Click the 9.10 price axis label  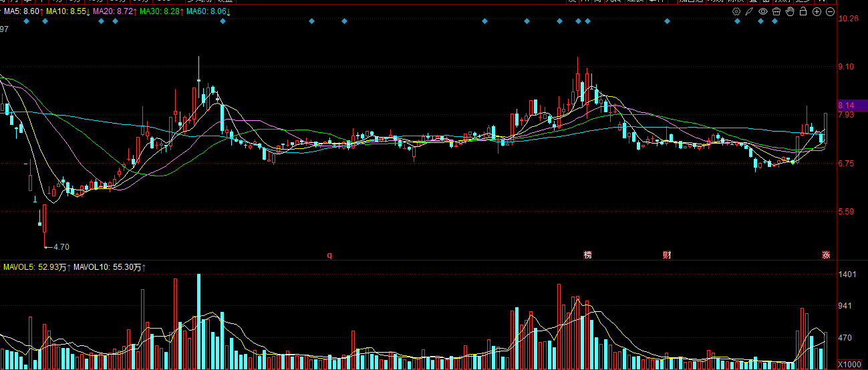click(x=846, y=67)
